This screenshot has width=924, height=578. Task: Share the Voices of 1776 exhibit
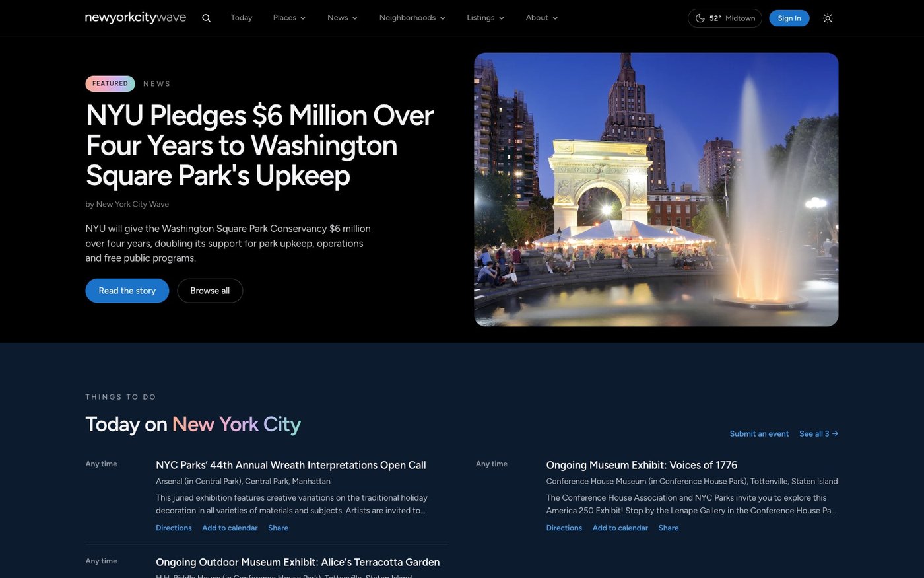click(x=669, y=528)
